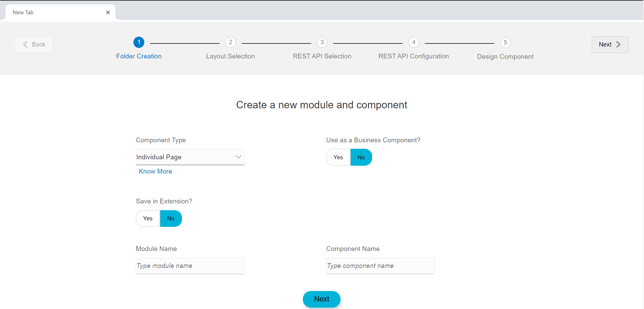Select the Layout Selection step indicator
This screenshot has width=644, height=309.
(230, 42)
